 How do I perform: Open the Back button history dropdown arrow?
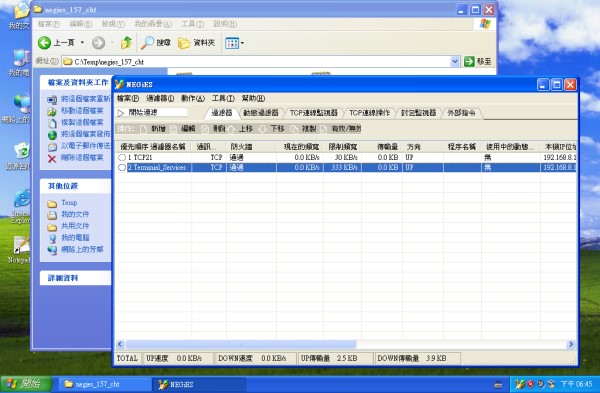(82, 43)
